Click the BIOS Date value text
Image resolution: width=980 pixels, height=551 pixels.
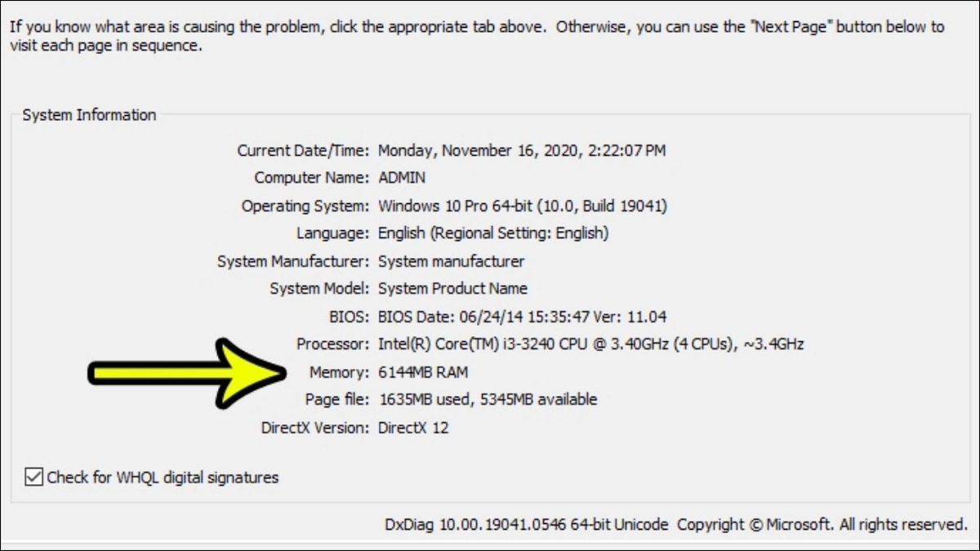pos(522,317)
